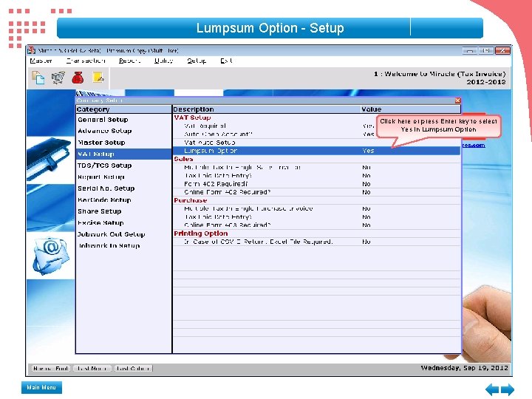Select Jobwork Out Setup category
This screenshot has height=399, width=532.
pyautogui.click(x=123, y=234)
